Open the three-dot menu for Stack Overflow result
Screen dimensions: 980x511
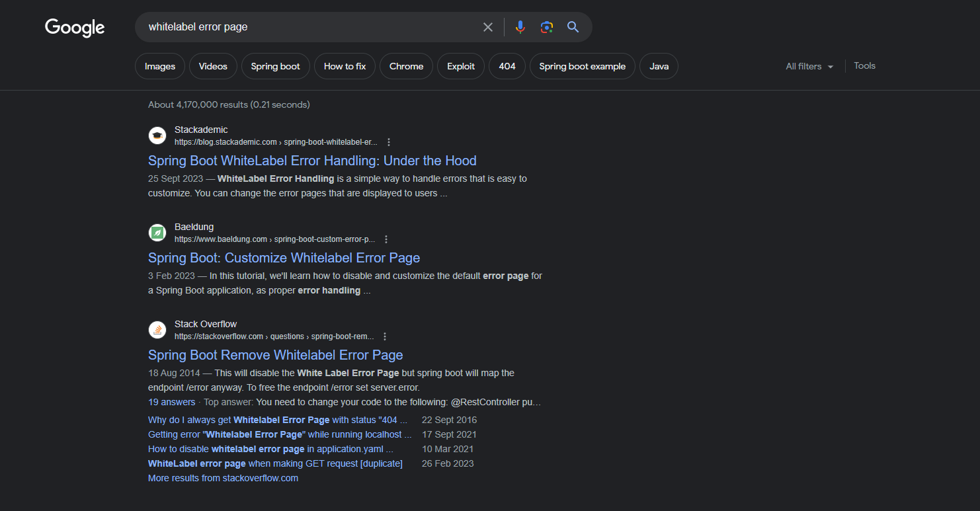[x=385, y=336]
